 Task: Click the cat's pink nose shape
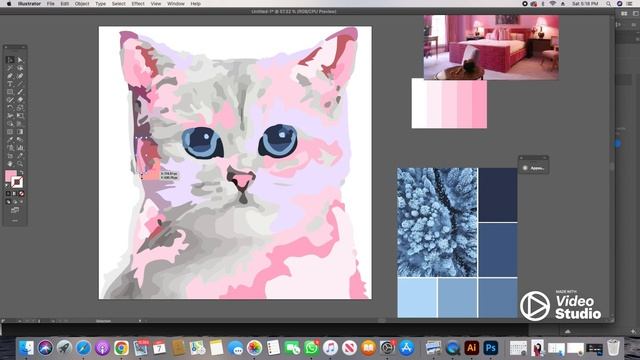pyautogui.click(x=242, y=179)
